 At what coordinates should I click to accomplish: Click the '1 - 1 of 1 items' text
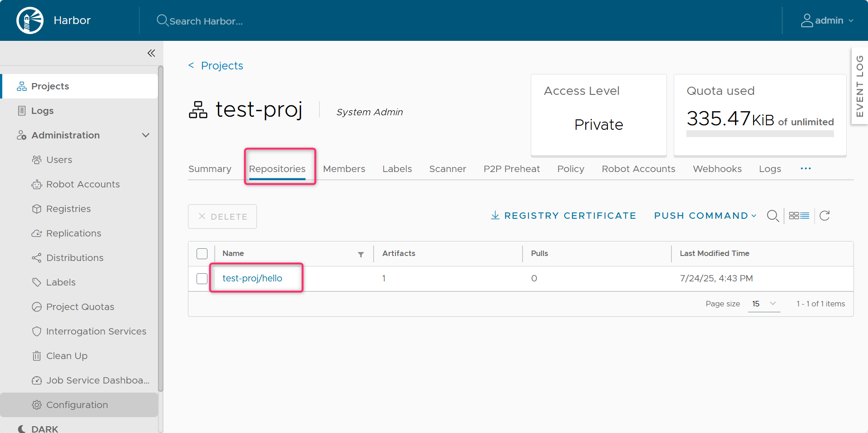click(x=821, y=304)
